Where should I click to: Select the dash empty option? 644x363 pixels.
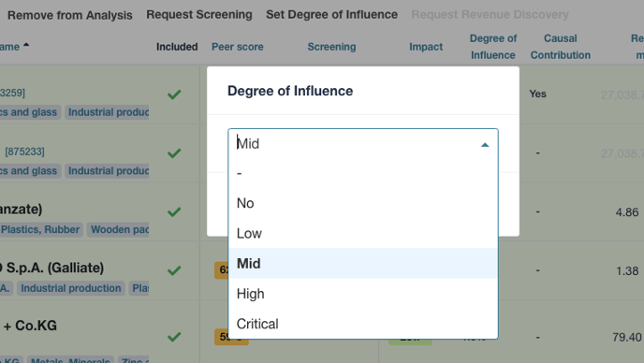coord(363,173)
